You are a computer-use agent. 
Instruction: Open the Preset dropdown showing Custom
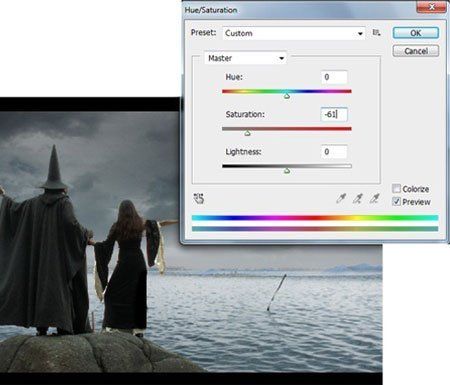[x=294, y=33]
